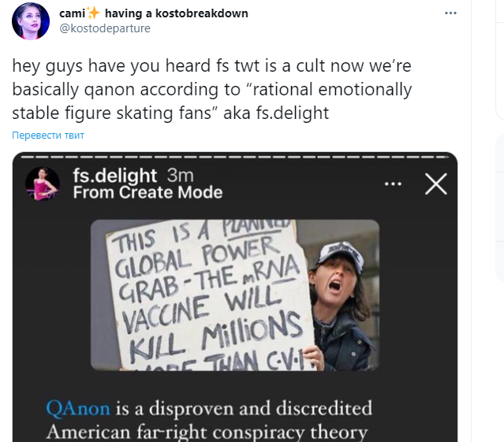504x442 pixels.
Task: Close the story with the X
Action: pyautogui.click(x=435, y=184)
